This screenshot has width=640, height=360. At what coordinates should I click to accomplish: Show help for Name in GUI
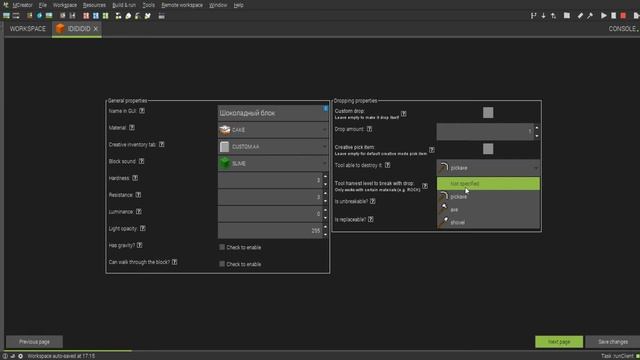pos(142,111)
